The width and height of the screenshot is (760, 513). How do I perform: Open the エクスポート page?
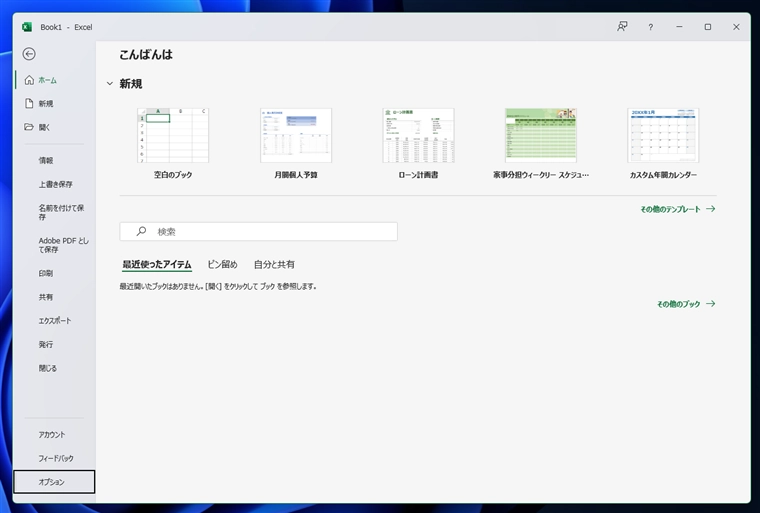tap(55, 321)
